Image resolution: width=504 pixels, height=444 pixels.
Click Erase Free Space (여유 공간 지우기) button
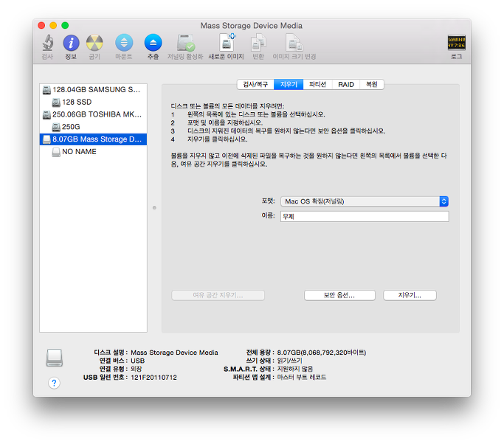coord(218,295)
